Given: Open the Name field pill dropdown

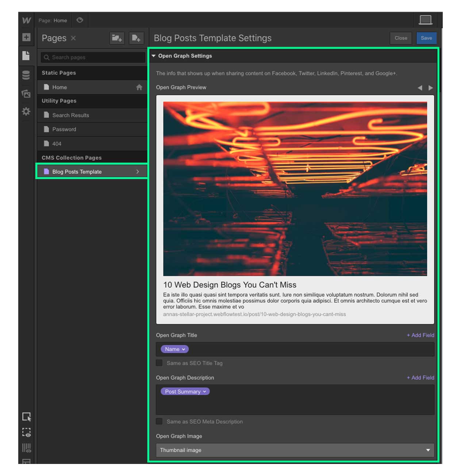Looking at the screenshot, I should pyautogui.click(x=174, y=349).
